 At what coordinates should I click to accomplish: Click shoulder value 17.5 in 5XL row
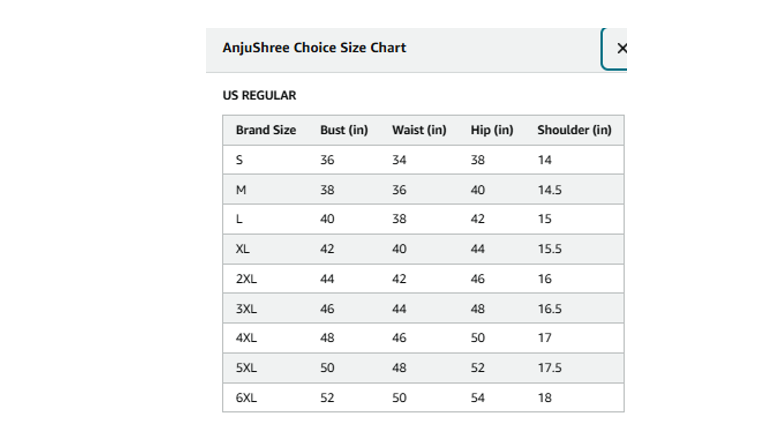pos(550,368)
